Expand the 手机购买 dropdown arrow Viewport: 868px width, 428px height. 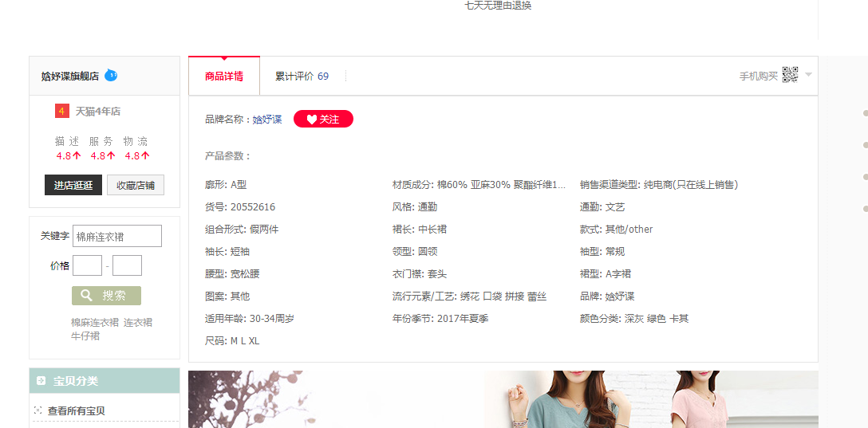[x=808, y=75]
